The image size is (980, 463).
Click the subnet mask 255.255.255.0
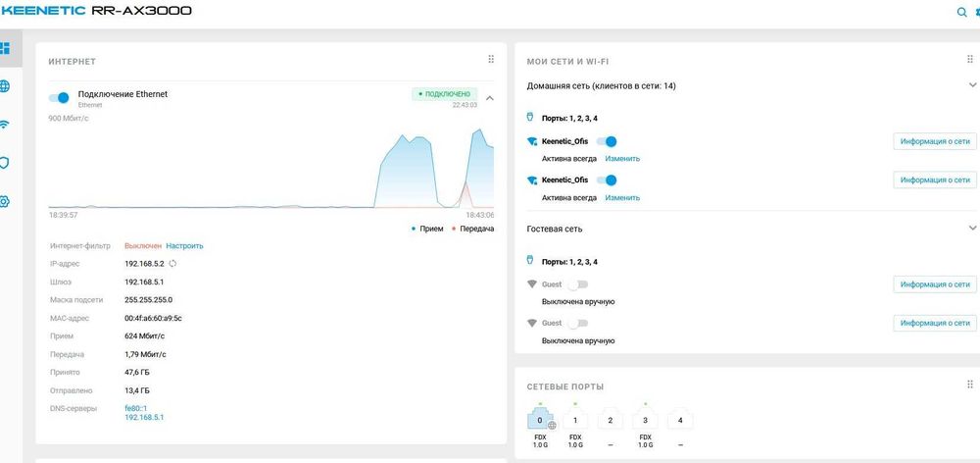[x=149, y=300]
